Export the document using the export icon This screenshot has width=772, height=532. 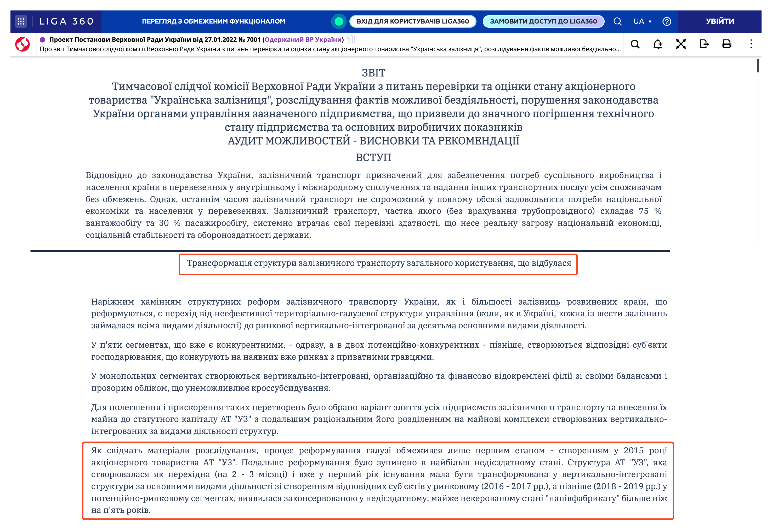pos(704,44)
